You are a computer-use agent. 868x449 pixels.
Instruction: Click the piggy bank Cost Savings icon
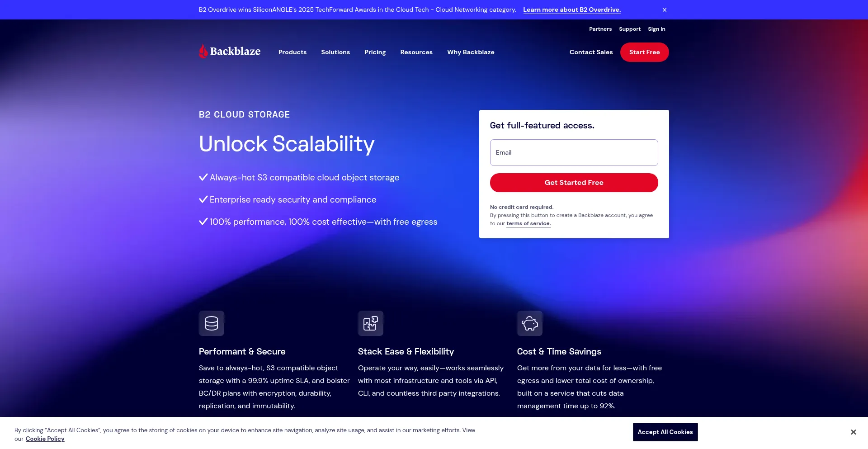[x=530, y=323]
